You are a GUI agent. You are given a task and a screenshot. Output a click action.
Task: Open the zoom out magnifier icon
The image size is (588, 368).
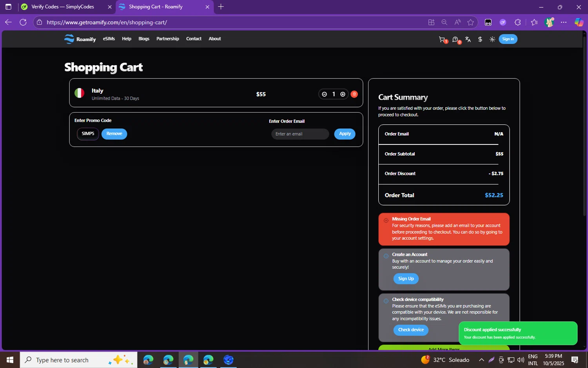coord(444,22)
